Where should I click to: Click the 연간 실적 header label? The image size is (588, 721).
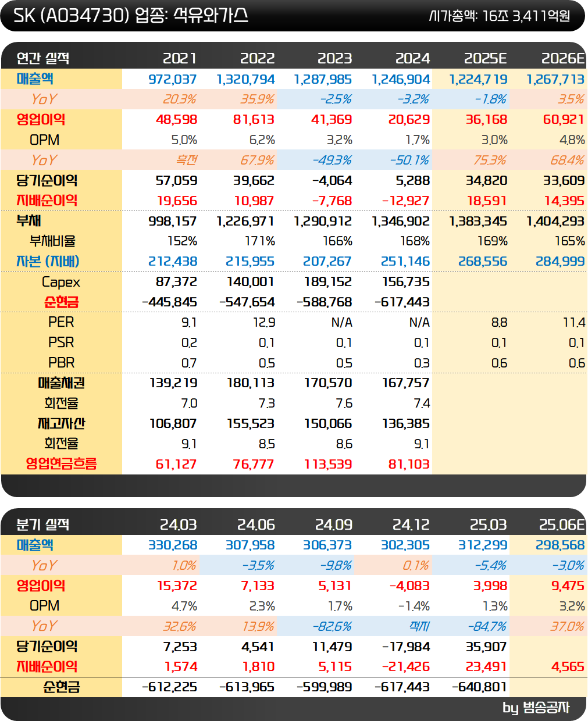[42, 58]
